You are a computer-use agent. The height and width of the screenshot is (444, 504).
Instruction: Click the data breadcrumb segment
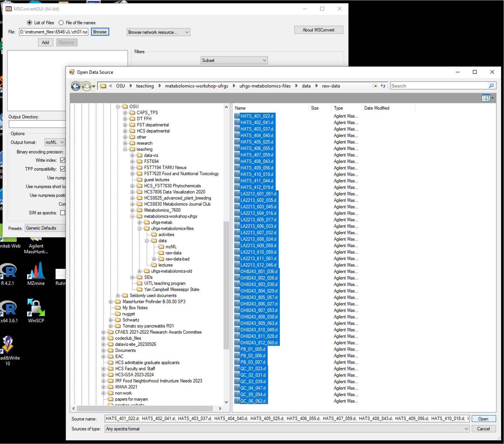[x=306, y=86]
